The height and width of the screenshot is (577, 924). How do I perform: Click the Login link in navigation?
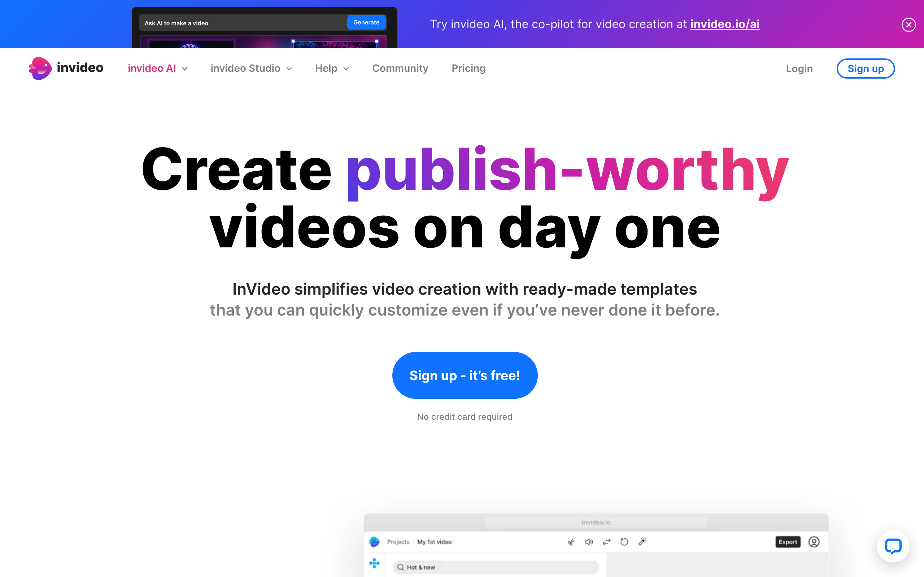click(799, 69)
